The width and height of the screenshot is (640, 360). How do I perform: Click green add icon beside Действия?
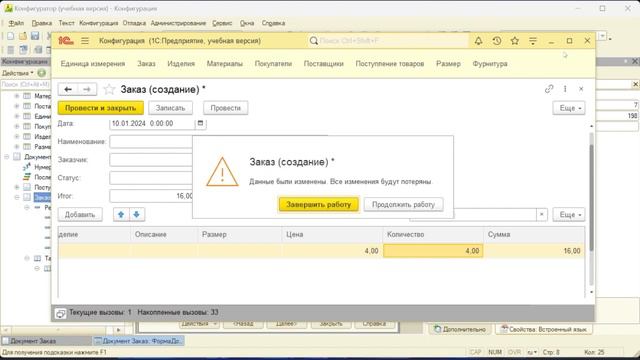coord(42,73)
